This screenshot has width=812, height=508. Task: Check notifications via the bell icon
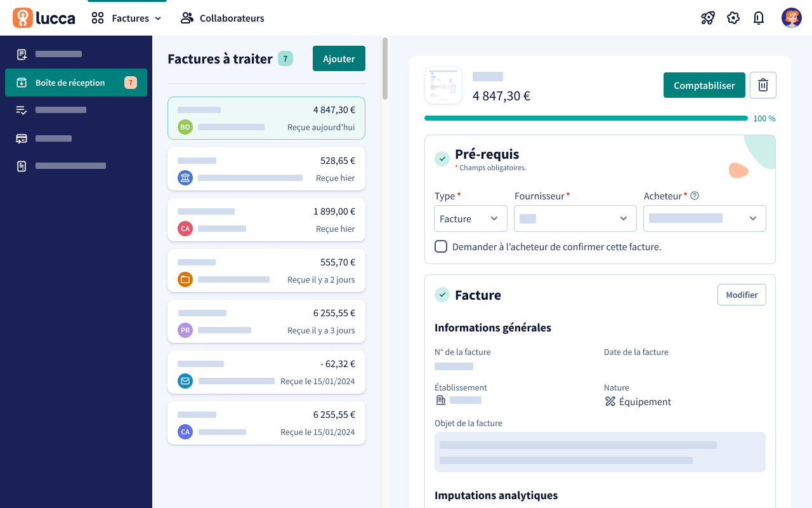759,18
